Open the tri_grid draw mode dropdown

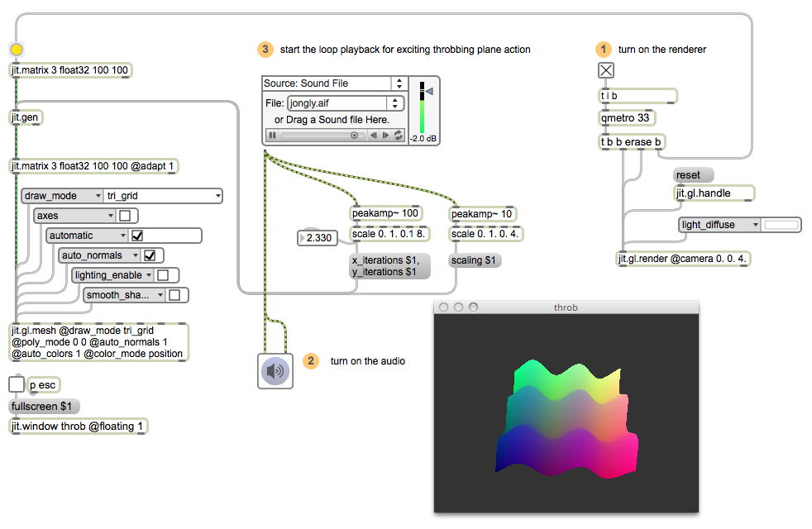click(163, 196)
